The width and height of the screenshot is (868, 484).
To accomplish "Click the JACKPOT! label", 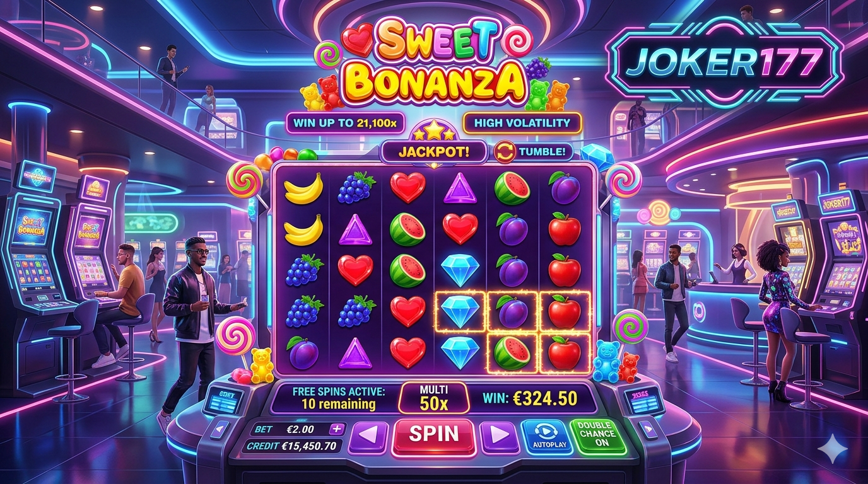I will tap(433, 152).
